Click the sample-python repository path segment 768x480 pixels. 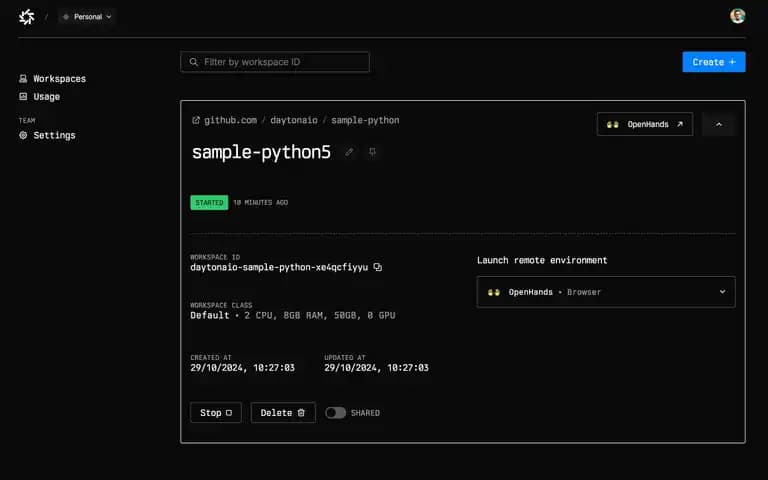point(365,120)
